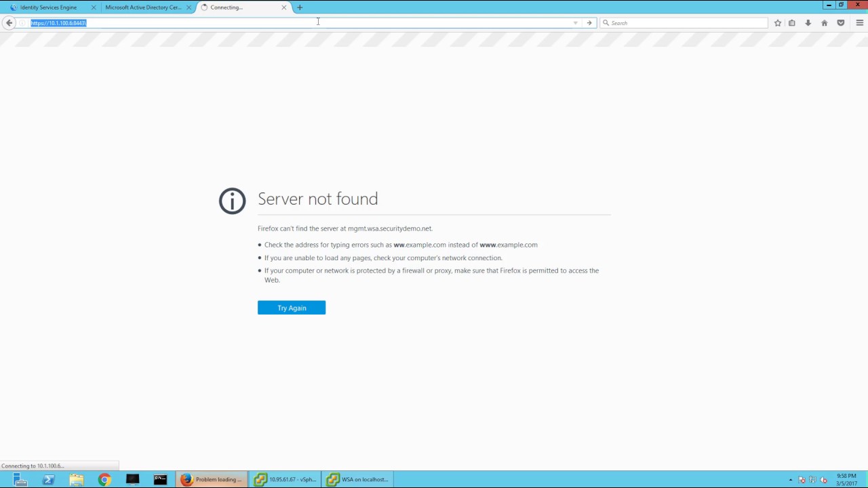Click the site identity info icon
The image size is (868, 488).
coord(22,23)
